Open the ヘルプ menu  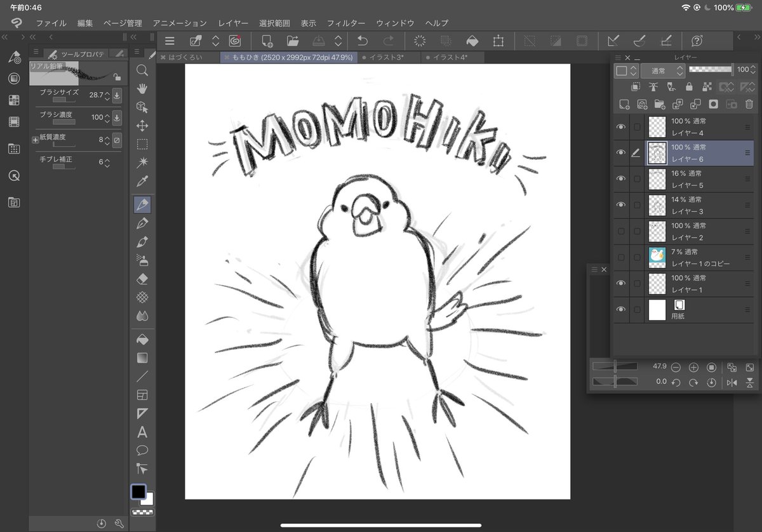tap(437, 23)
